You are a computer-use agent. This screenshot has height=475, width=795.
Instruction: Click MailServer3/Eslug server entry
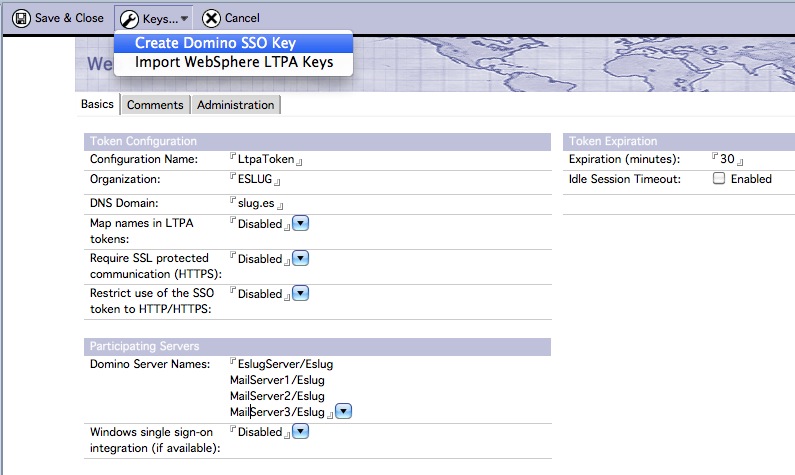point(277,412)
